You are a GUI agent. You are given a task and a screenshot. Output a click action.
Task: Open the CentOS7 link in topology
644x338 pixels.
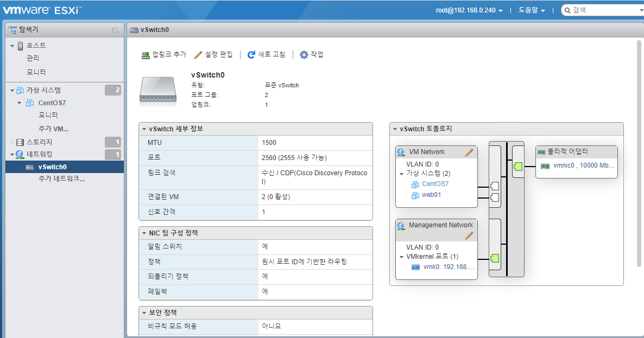pyautogui.click(x=435, y=184)
